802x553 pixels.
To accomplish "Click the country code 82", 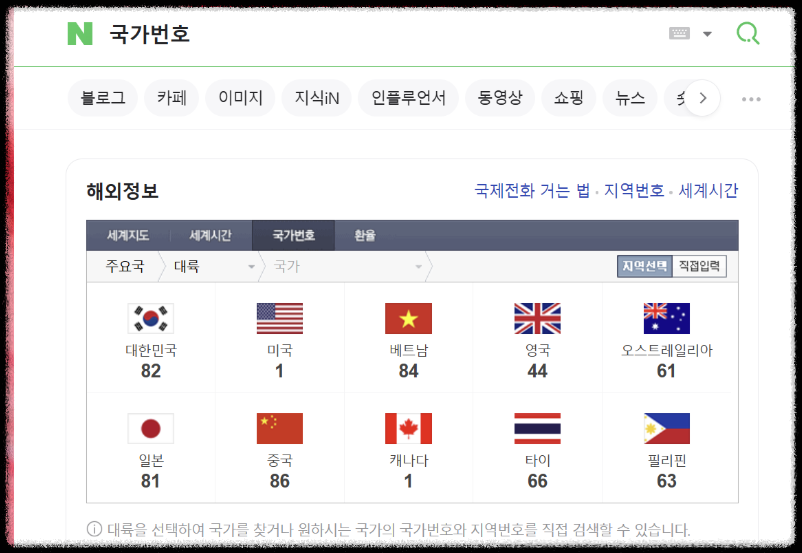I will pyautogui.click(x=151, y=371).
